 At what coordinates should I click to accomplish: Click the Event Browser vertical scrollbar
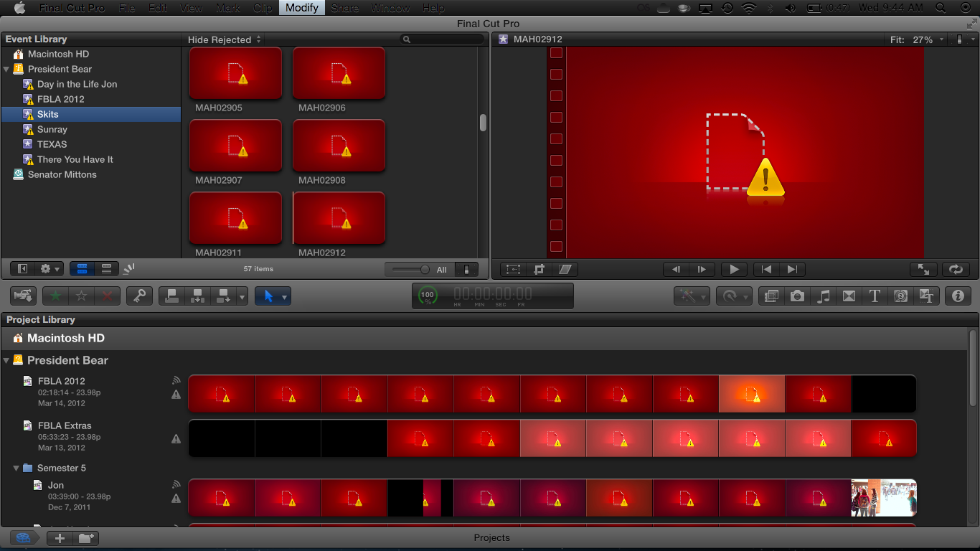tap(483, 123)
